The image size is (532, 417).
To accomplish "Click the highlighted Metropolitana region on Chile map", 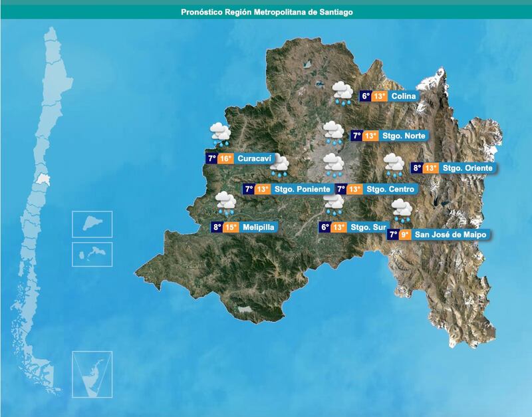I will coord(44,179).
